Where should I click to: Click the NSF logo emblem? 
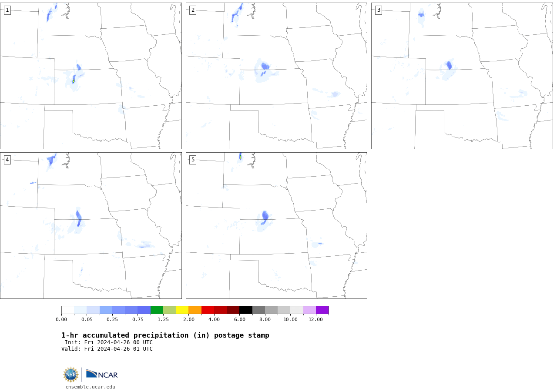71,375
